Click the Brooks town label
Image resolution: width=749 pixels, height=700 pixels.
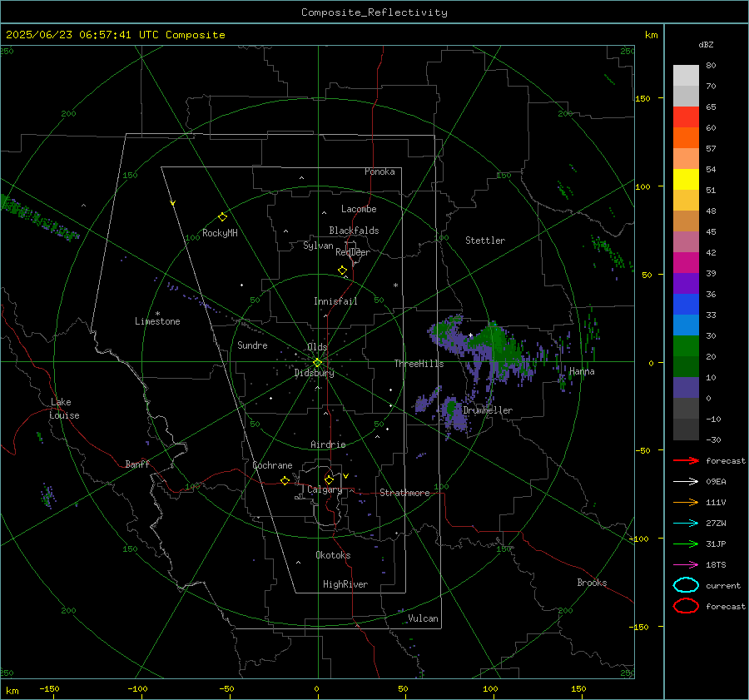(592, 583)
